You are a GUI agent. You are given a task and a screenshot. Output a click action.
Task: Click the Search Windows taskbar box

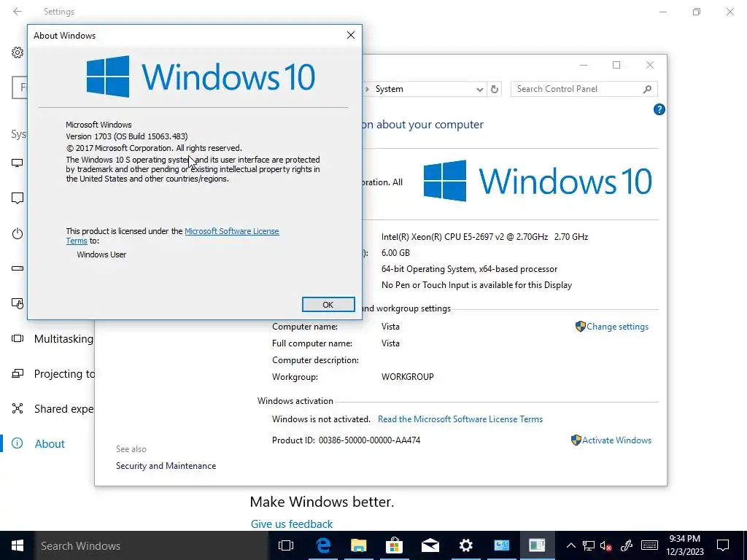point(152,545)
